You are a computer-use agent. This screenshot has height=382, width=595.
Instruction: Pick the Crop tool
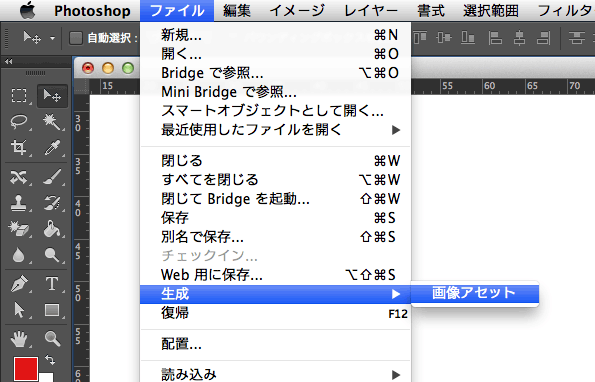[x=19, y=148]
